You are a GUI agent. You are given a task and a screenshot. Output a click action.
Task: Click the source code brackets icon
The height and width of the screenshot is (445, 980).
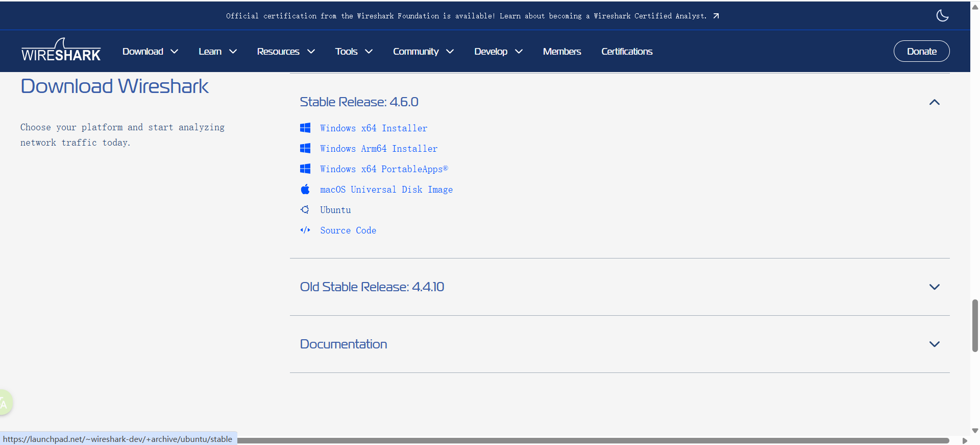[x=305, y=230]
